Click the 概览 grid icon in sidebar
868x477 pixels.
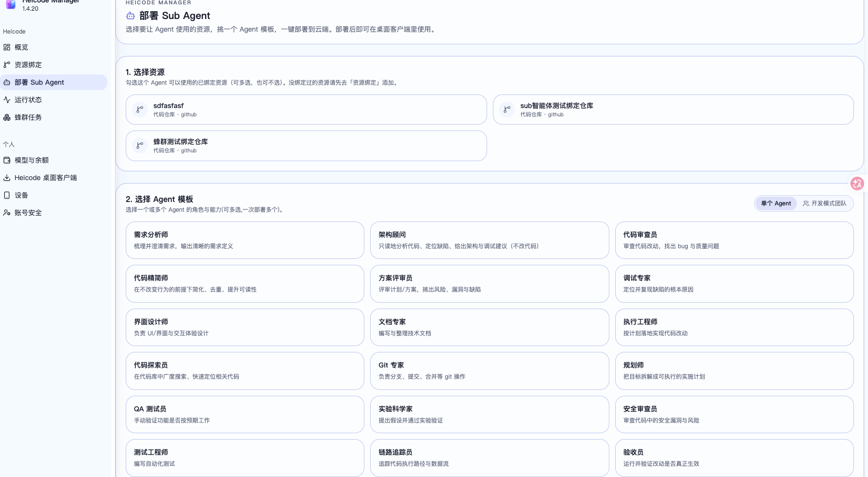(7, 47)
